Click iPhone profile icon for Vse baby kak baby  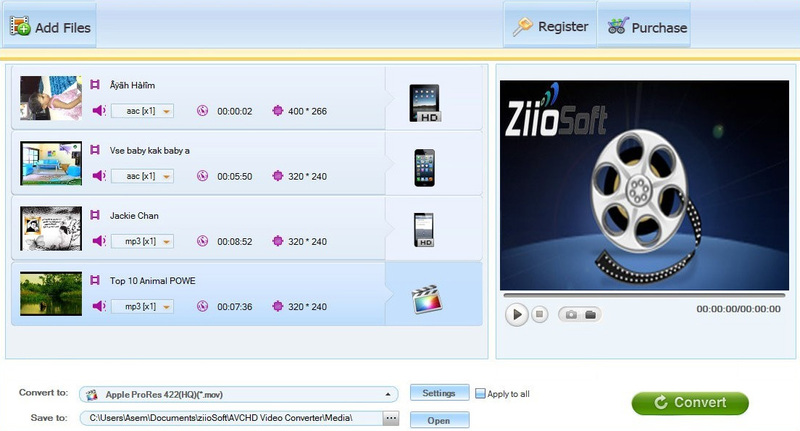[x=424, y=168]
